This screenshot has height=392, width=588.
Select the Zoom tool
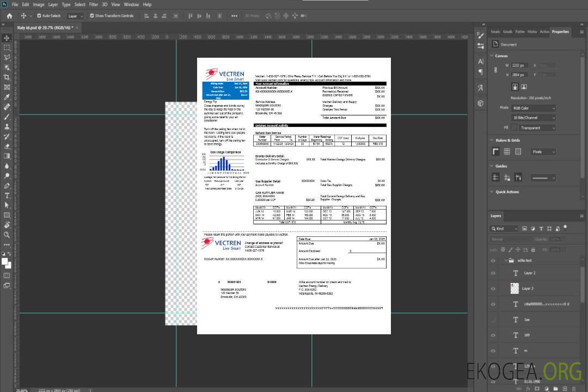click(7, 235)
